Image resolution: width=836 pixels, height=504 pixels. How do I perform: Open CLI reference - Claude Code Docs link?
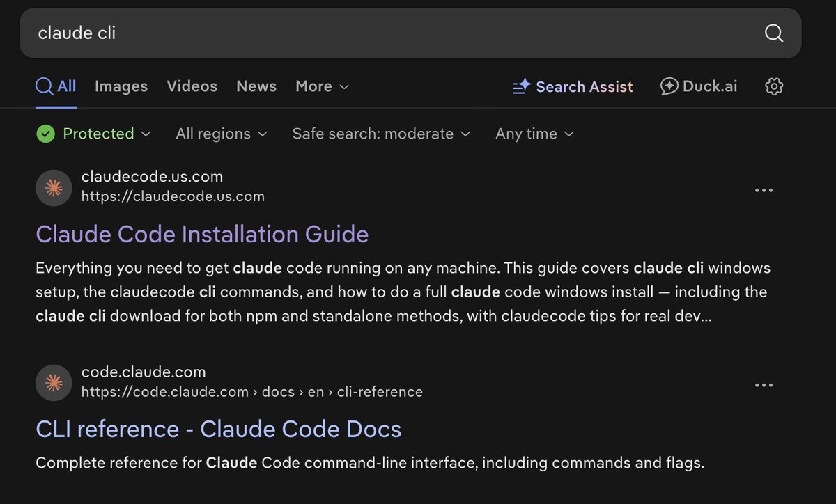click(x=219, y=429)
